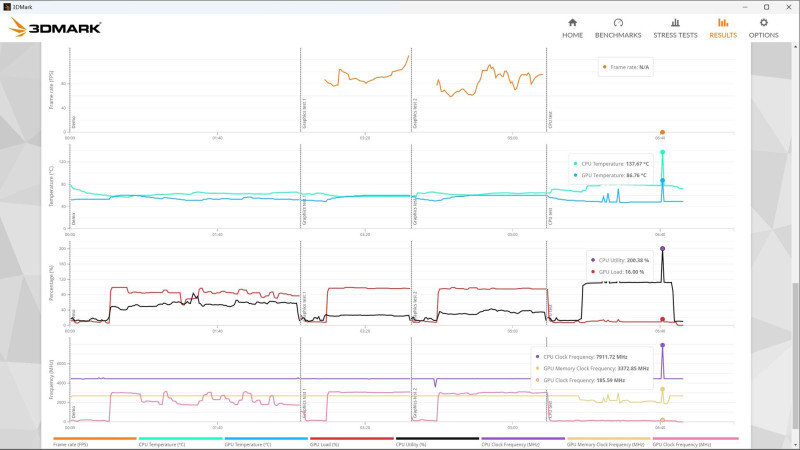Toggle GPU Load (%) legend series
The height and width of the screenshot is (450, 800).
[x=352, y=441]
